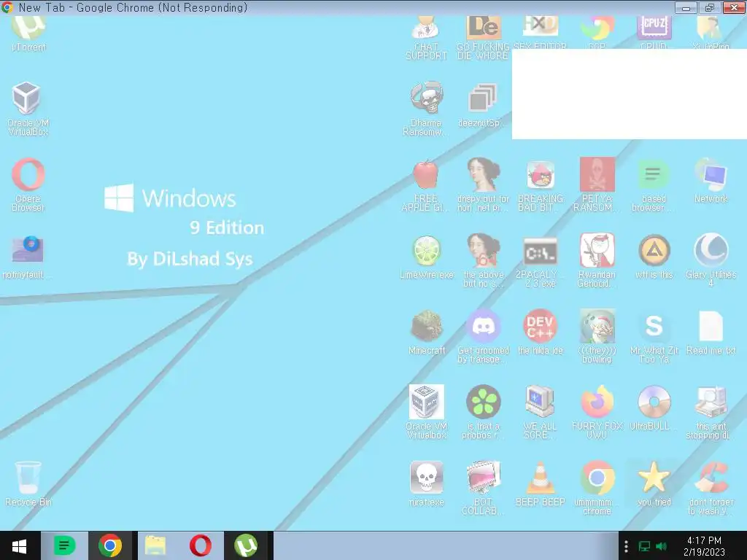Open the µTorrent desktop shortcut

click(28, 34)
